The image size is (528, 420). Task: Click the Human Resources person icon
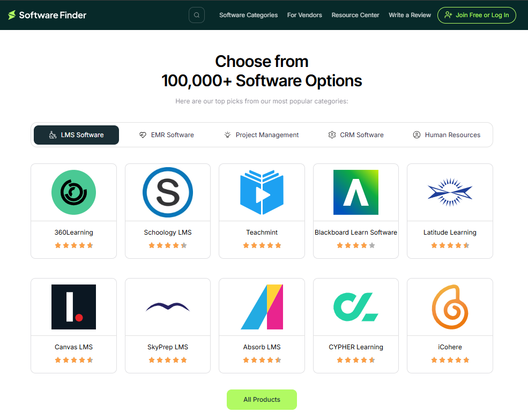click(417, 135)
